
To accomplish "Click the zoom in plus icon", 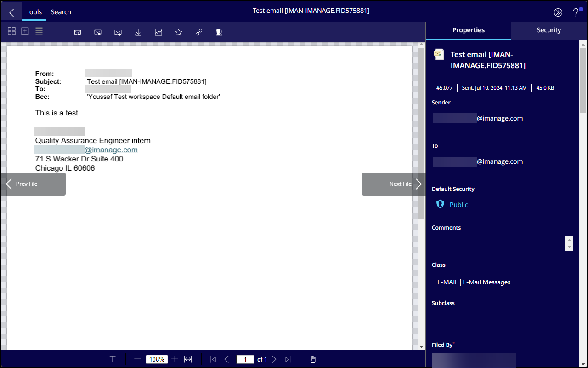I will click(x=175, y=359).
